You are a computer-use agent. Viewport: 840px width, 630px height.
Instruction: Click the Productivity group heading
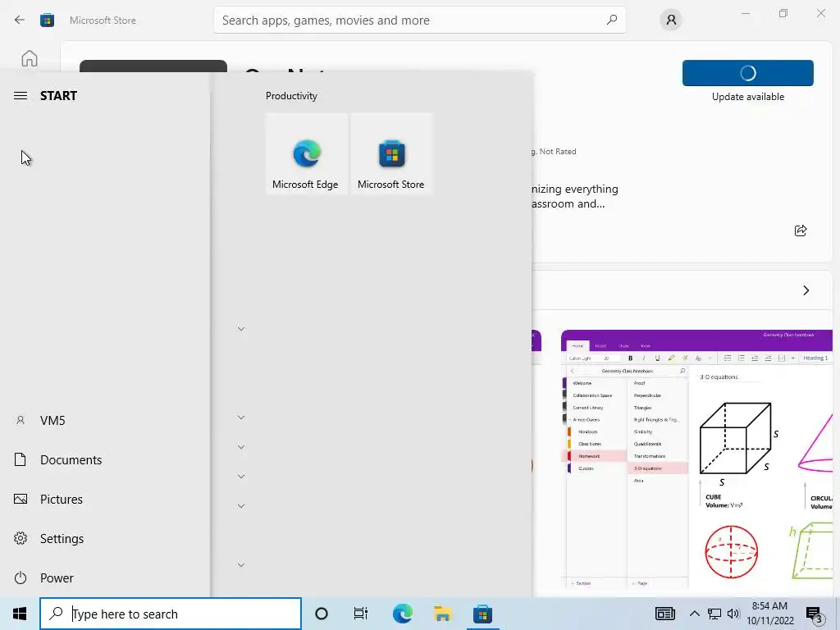291,96
